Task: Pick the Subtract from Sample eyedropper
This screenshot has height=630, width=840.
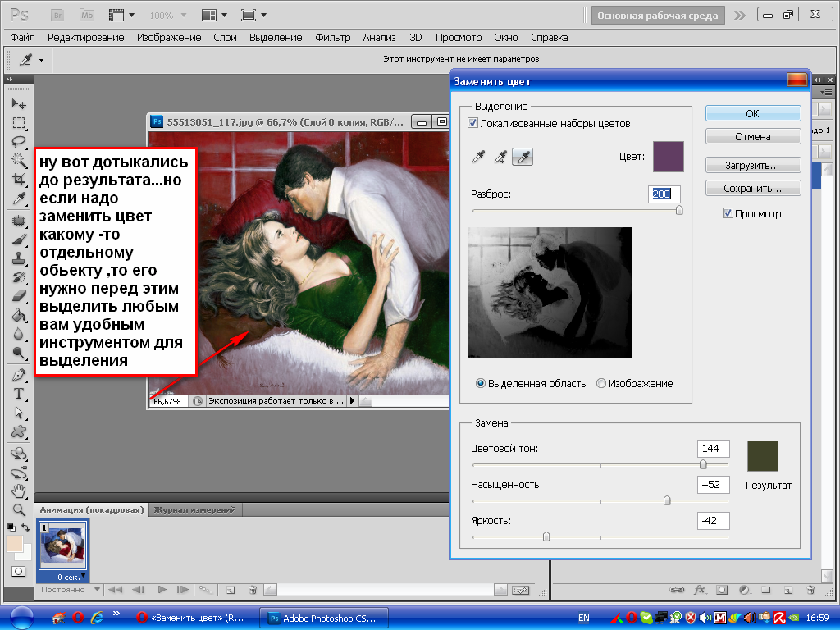Action: pos(523,157)
